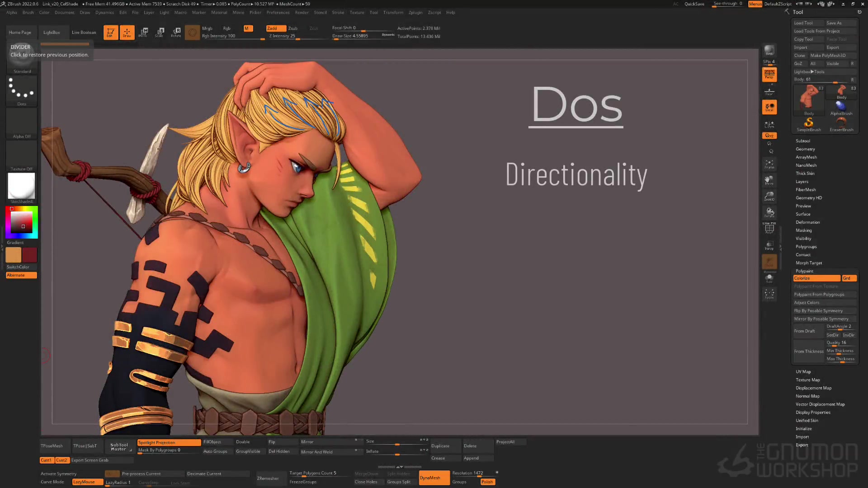Activate the Draw mode icon
The width and height of the screenshot is (868, 488).
click(x=127, y=32)
